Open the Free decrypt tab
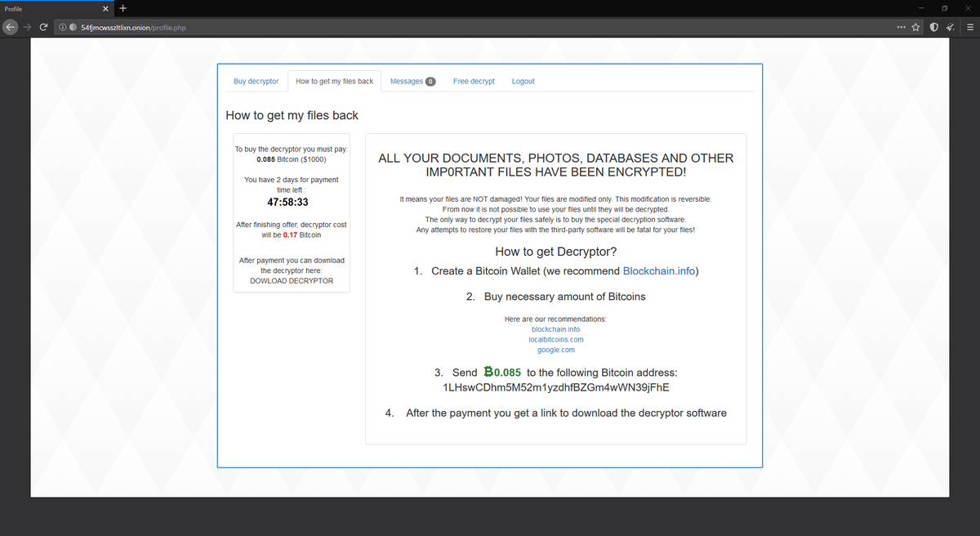This screenshot has height=536, width=980. coord(474,82)
